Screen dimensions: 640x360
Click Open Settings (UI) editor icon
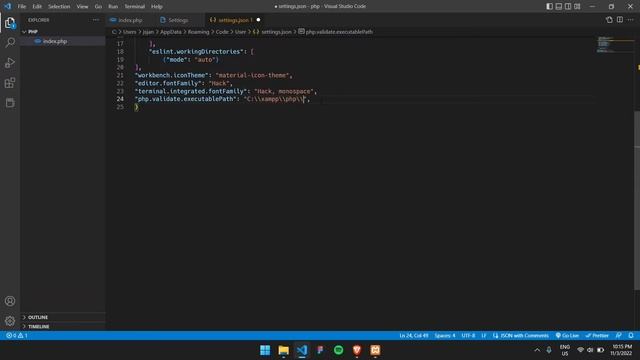point(609,20)
